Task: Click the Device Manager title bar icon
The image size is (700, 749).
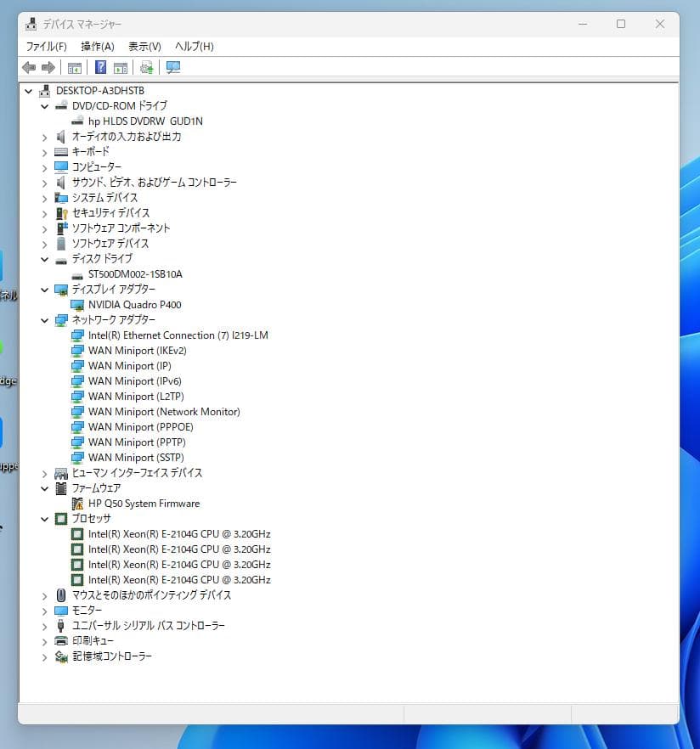Action: tap(31, 24)
